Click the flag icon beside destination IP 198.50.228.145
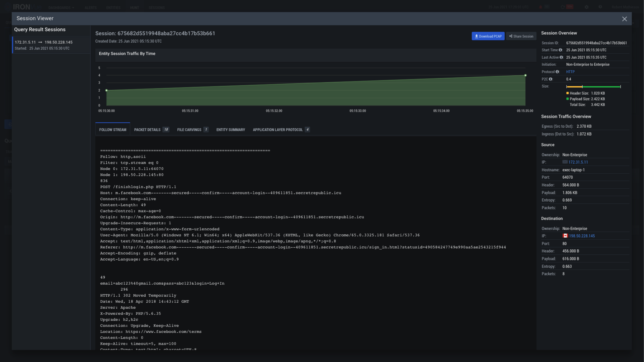 coord(566,236)
